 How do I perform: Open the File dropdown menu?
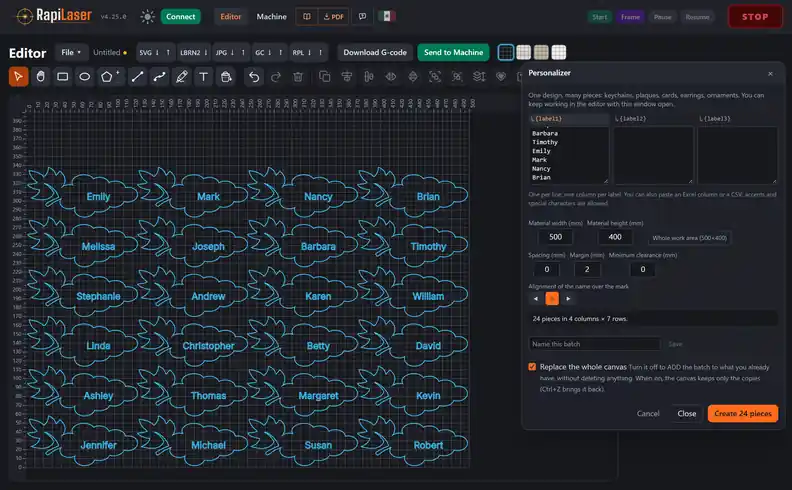tap(71, 52)
